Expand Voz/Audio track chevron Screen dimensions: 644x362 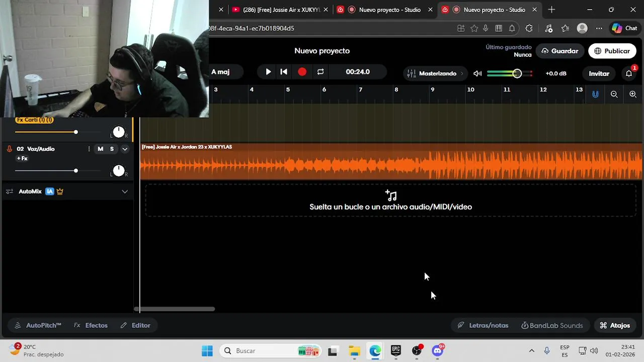(x=125, y=149)
